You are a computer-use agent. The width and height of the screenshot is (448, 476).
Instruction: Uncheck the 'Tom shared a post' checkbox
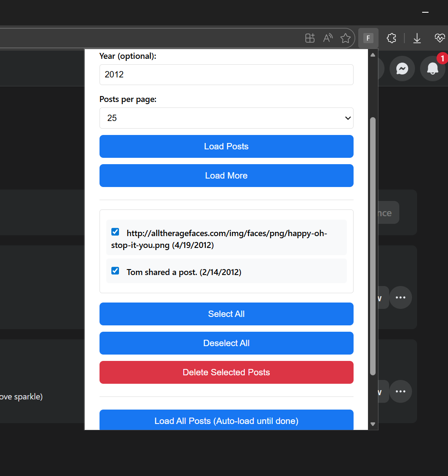coord(115,271)
